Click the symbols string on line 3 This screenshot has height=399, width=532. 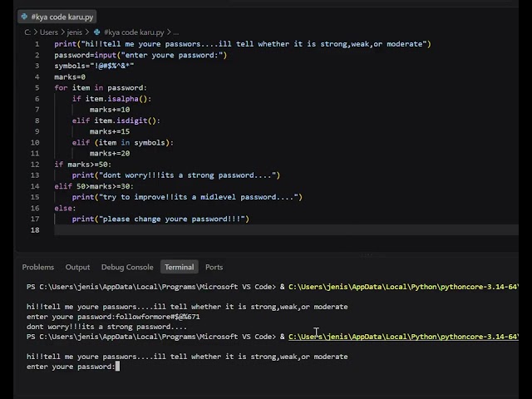click(x=112, y=66)
